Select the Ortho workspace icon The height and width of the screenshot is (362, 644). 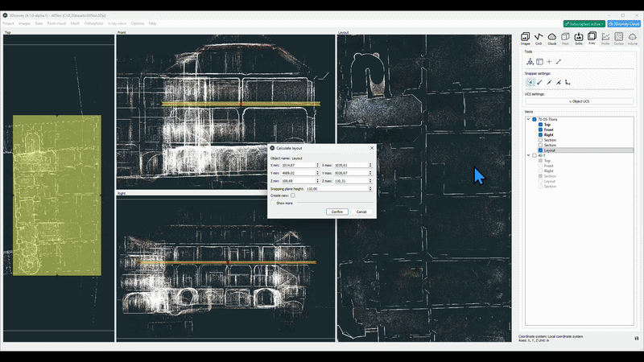579,38
